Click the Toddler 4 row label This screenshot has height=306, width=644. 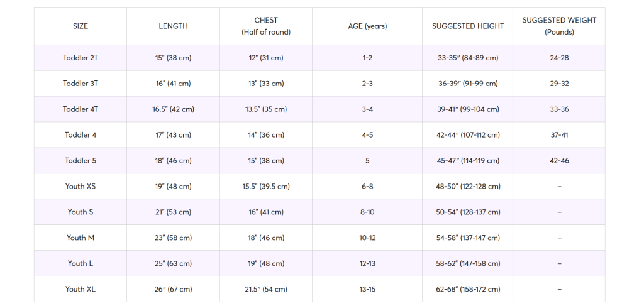tap(80, 135)
